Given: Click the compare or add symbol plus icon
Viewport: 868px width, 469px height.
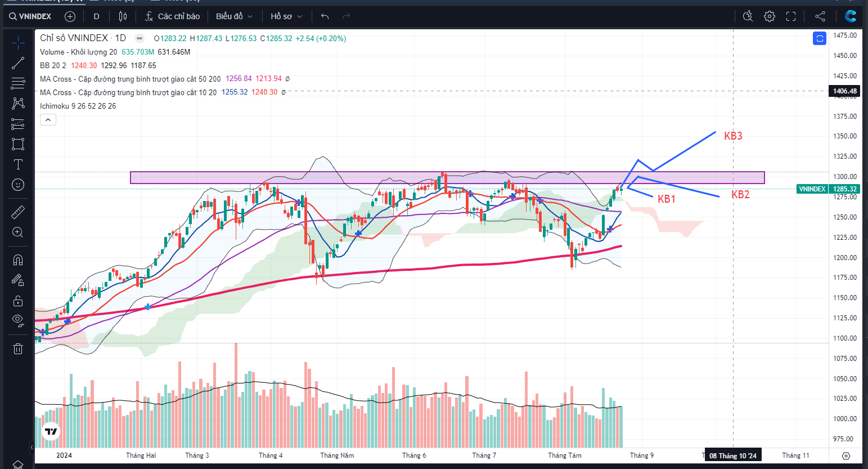Looking at the screenshot, I should click(x=70, y=16).
